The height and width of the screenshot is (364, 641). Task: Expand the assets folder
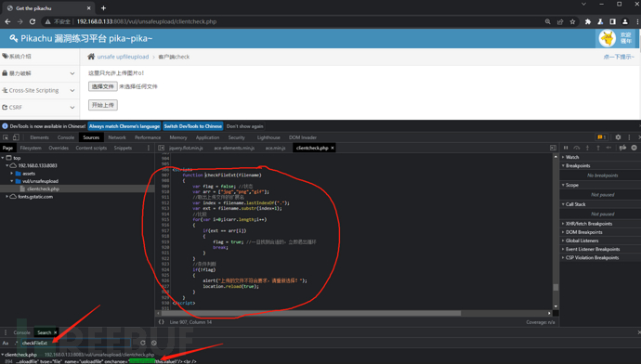(x=12, y=174)
